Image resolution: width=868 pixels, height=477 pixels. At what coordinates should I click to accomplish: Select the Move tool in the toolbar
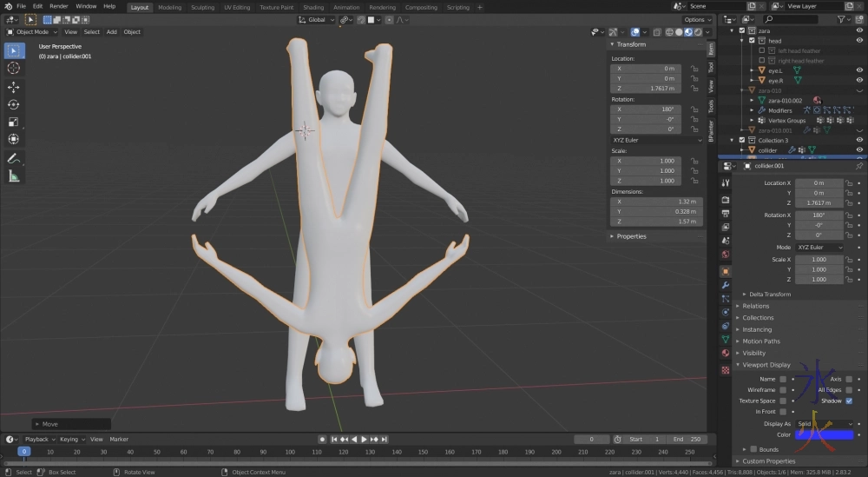[x=14, y=87]
